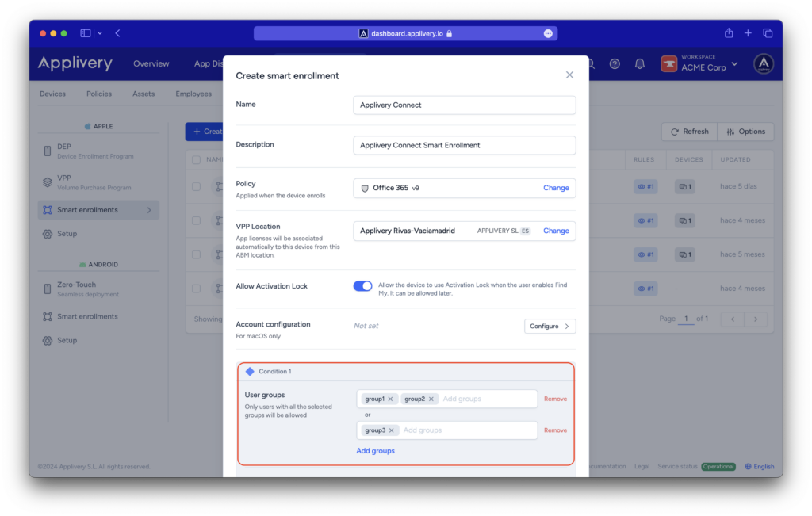Viewport: 812px width, 516px height.
Task: Click the page number field
Action: click(x=686, y=319)
